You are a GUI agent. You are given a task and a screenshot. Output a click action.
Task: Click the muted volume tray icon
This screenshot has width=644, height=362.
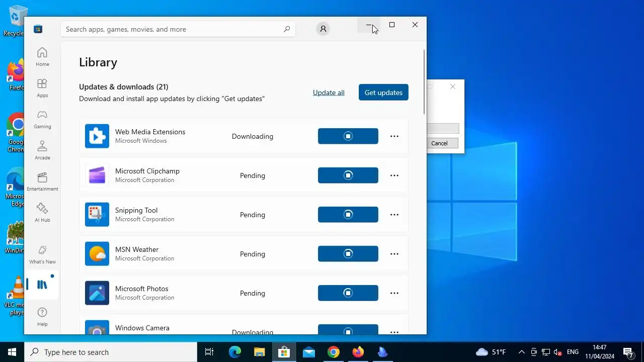tap(558, 352)
